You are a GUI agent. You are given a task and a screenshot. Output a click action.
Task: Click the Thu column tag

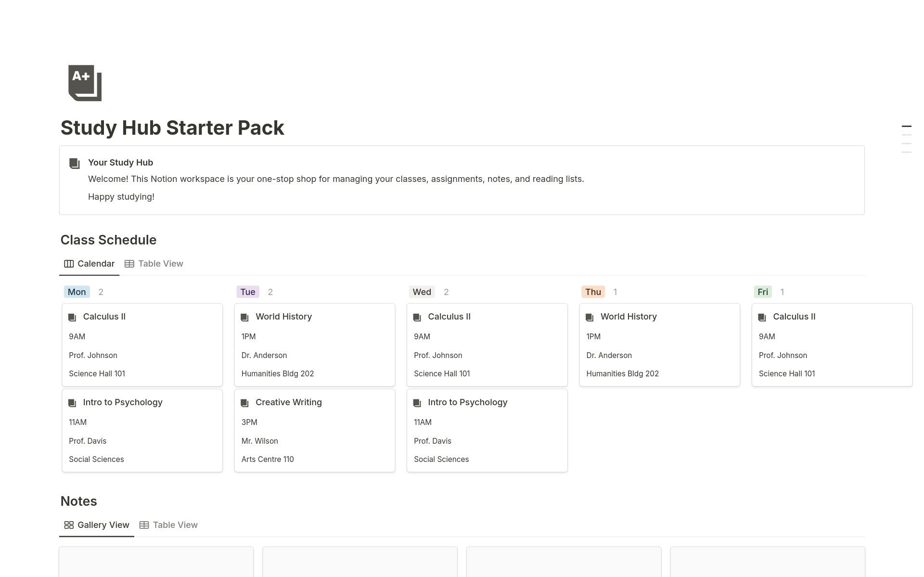(x=593, y=292)
